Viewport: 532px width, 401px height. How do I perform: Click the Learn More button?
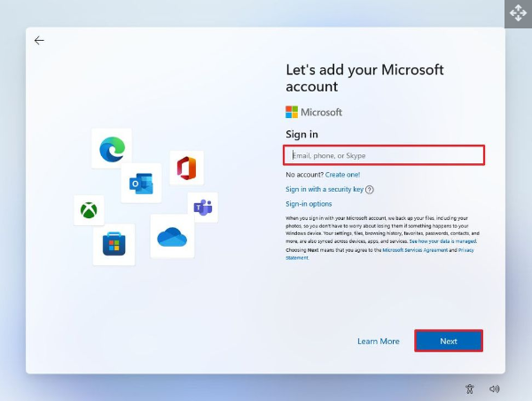point(379,341)
